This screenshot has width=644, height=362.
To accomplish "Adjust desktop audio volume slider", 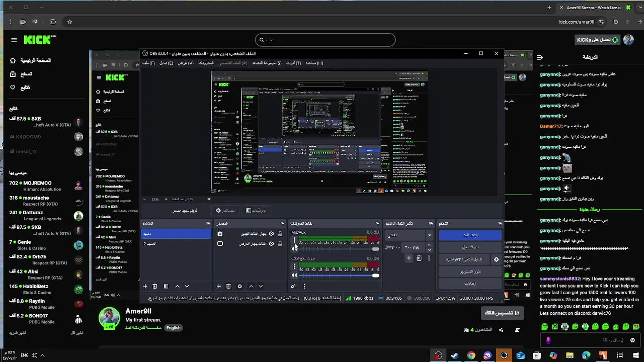I will click(x=339, y=276).
